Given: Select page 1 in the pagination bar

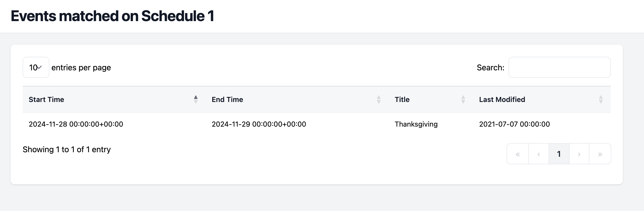Looking at the screenshot, I should point(559,153).
